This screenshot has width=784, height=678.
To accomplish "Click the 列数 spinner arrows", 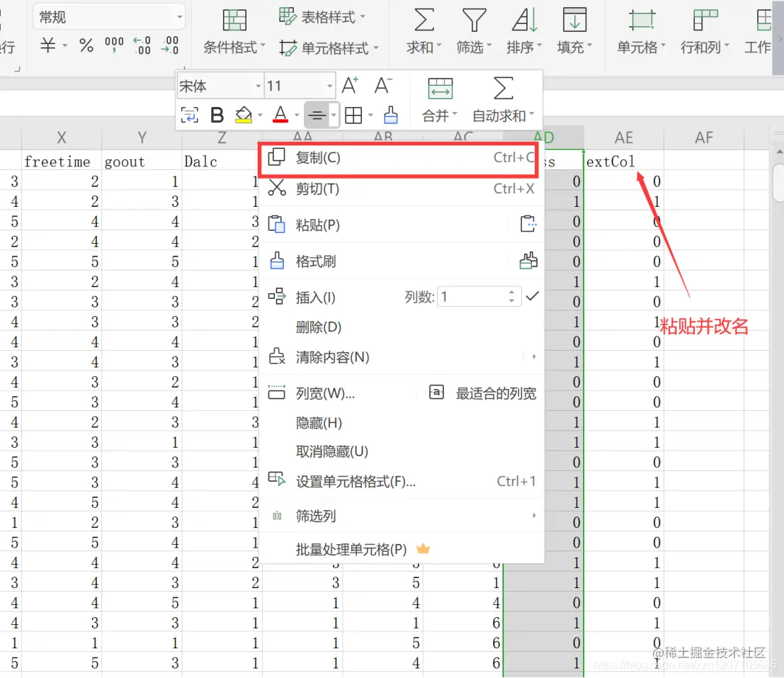I will (511, 297).
